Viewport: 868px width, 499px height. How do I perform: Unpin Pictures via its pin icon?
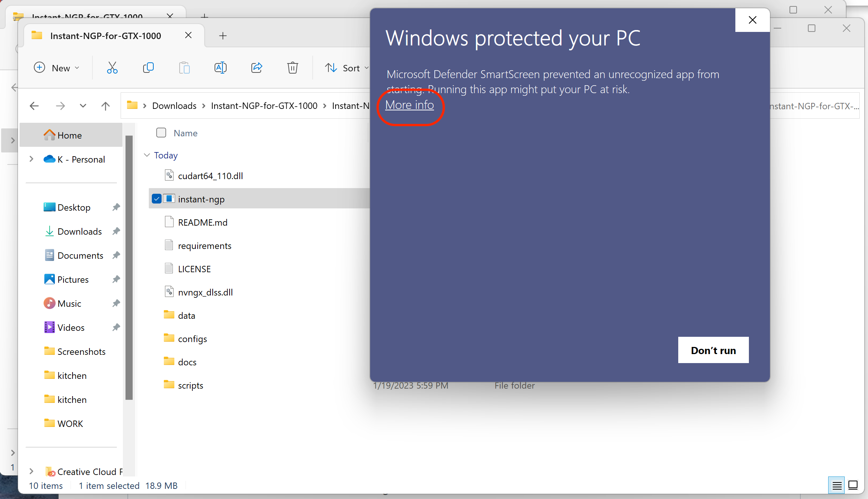[x=116, y=279]
